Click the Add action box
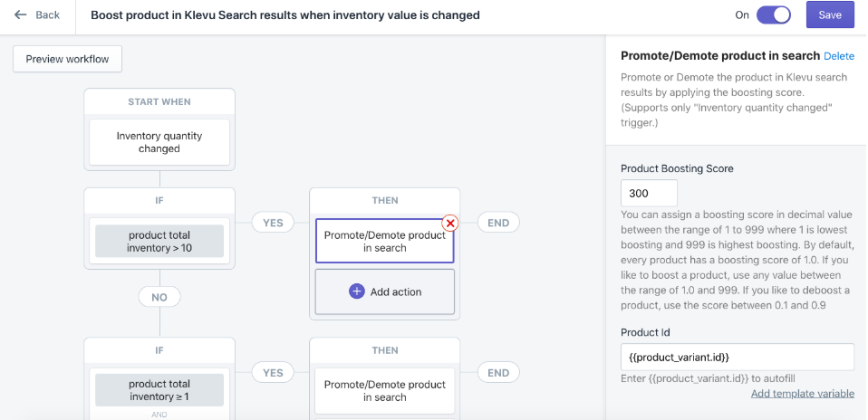The width and height of the screenshot is (868, 420). 385,291
